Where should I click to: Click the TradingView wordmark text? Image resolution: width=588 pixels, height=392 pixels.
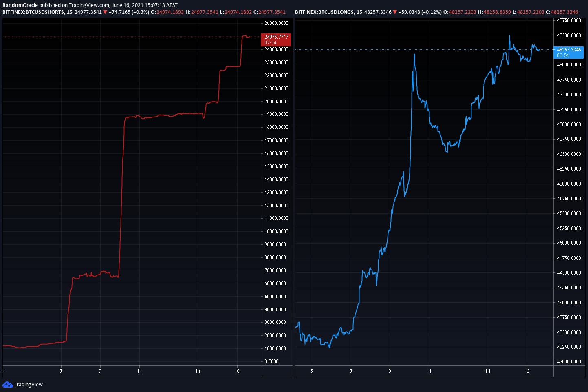pos(28,384)
